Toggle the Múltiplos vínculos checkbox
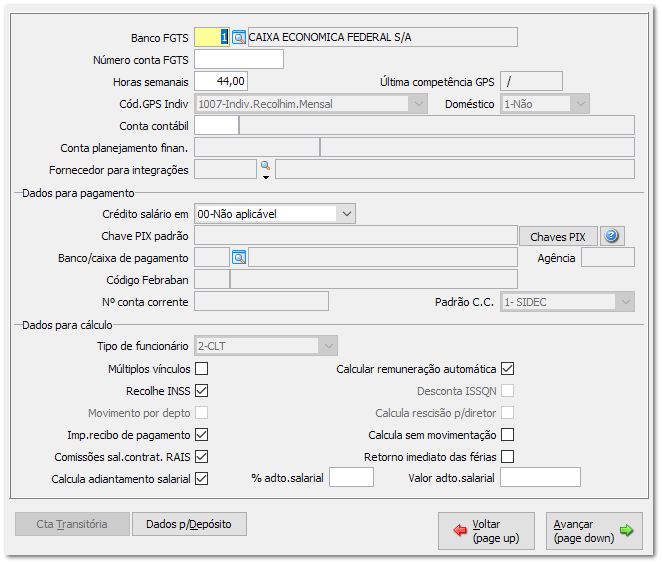Viewport: 662px width, 564px height. pyautogui.click(x=202, y=369)
